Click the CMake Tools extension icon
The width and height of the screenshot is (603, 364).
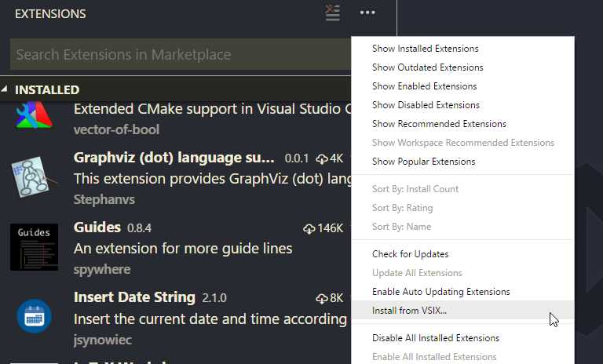tap(34, 115)
